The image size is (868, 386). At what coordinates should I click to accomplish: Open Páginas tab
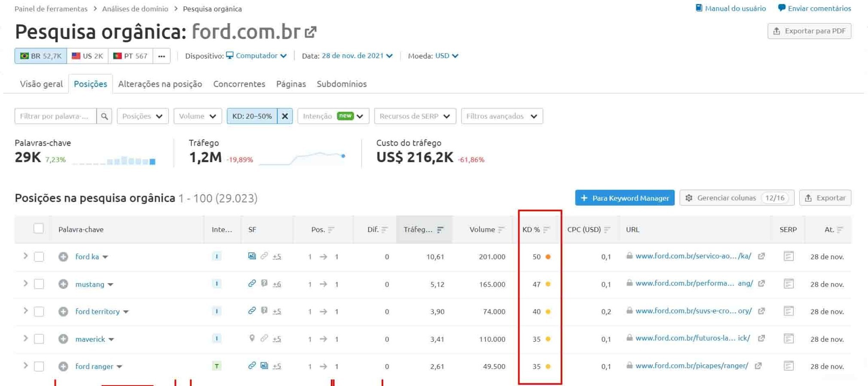click(291, 84)
